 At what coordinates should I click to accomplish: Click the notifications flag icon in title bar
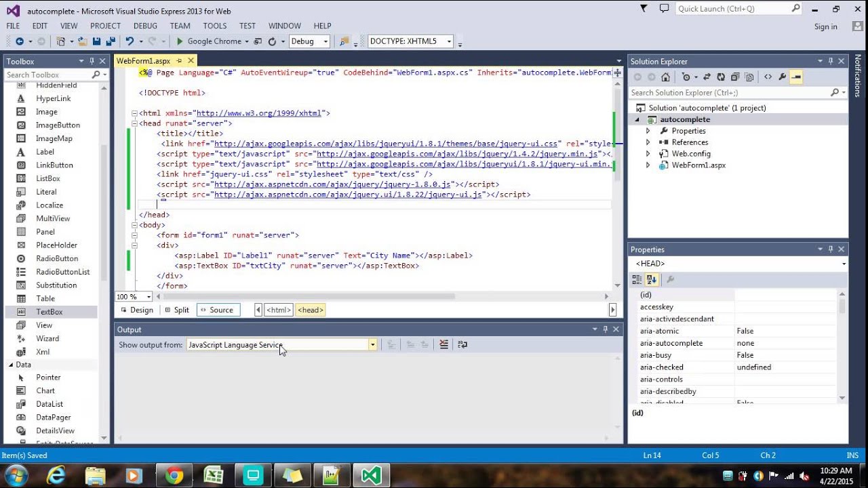[x=644, y=8]
